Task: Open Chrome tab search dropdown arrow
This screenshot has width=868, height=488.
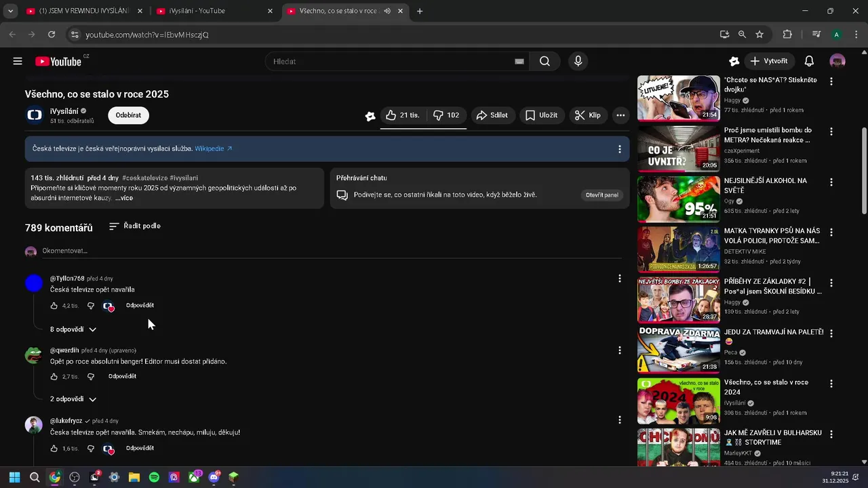Action: (x=10, y=11)
